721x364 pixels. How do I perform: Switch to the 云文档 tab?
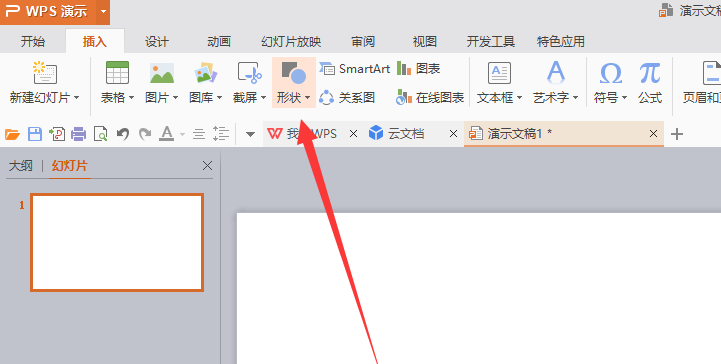[396, 134]
